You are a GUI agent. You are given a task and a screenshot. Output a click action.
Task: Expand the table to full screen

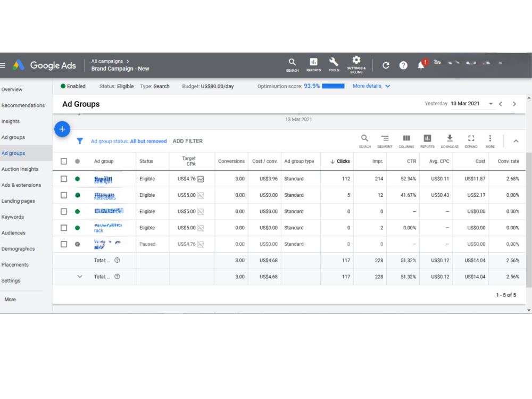[471, 141]
